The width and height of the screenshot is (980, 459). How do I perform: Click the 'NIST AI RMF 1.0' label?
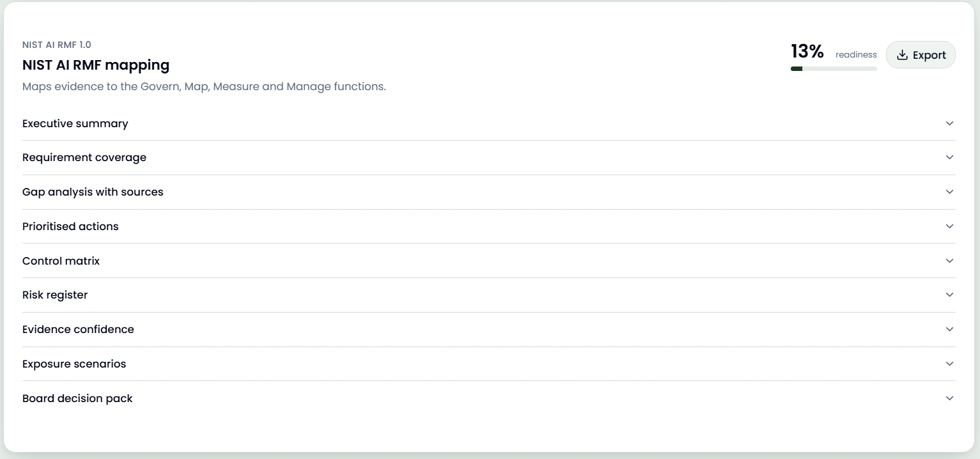pyautogui.click(x=57, y=45)
